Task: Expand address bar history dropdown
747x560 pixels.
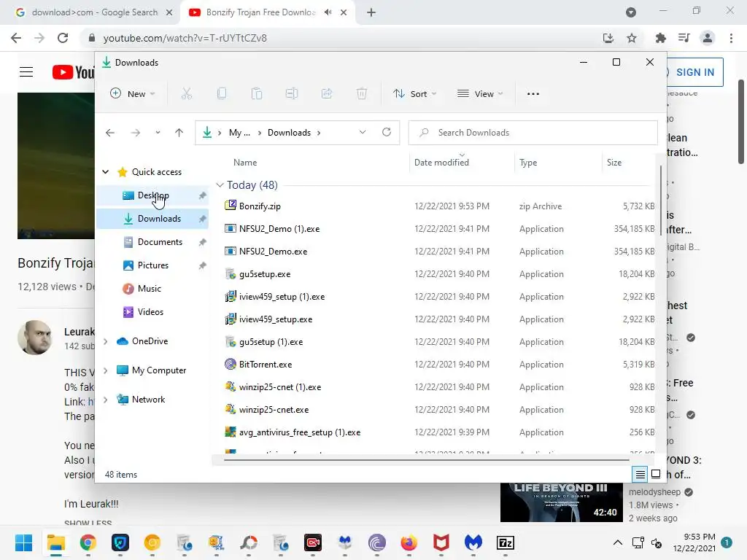Action: [x=363, y=133]
